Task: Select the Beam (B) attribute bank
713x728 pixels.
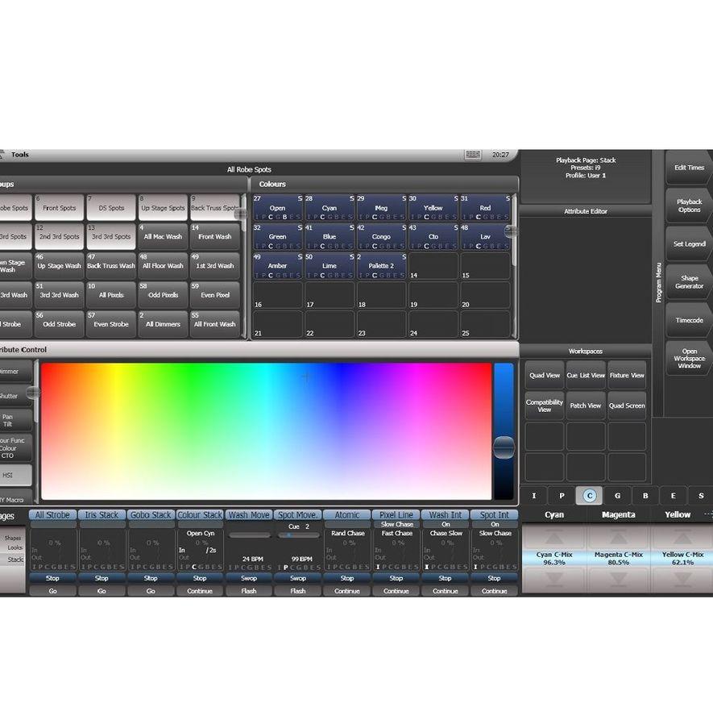Action: click(x=645, y=496)
